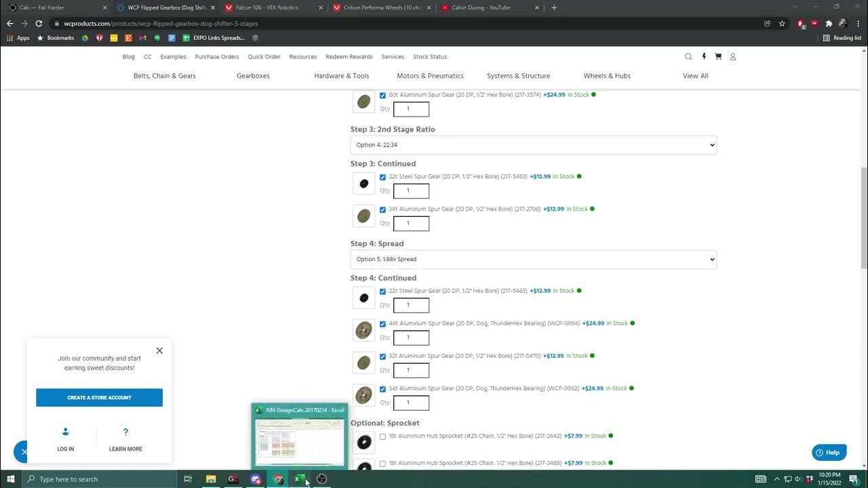Click the quantity field for 32t Aluminum Spur Gear
Screen dimensions: 868x488
(x=411, y=370)
